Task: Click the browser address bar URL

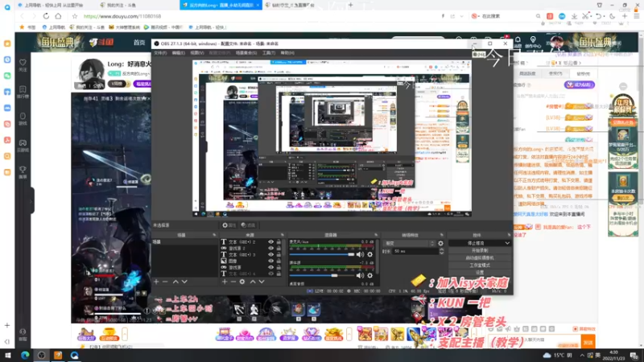Action: [122, 16]
